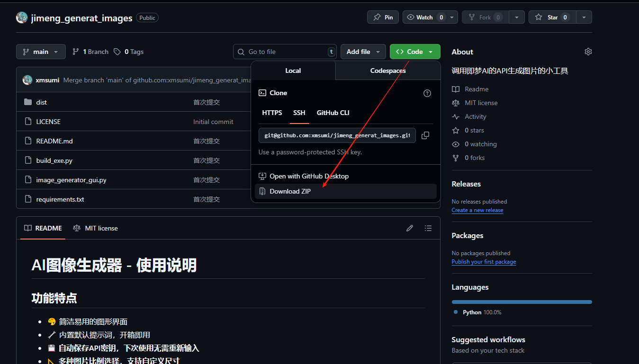Open the README outline list icon
The height and width of the screenshot is (364, 639).
[x=428, y=228]
